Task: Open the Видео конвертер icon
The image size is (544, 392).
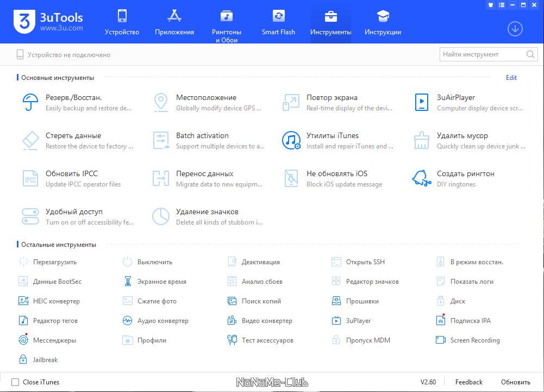Action: [232, 320]
